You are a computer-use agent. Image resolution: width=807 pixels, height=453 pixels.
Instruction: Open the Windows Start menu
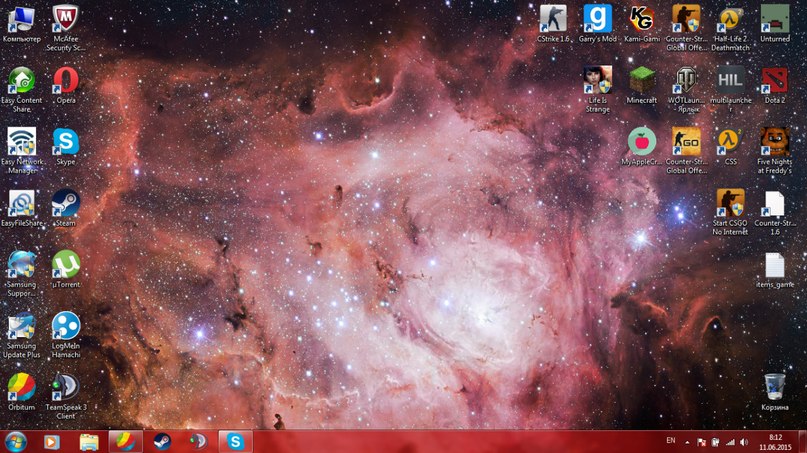tap(15, 442)
